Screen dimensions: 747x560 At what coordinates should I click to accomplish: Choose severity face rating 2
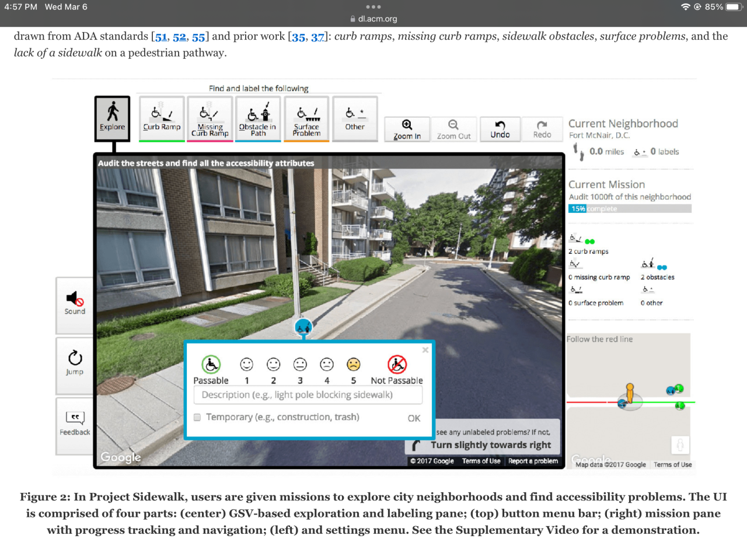274,365
